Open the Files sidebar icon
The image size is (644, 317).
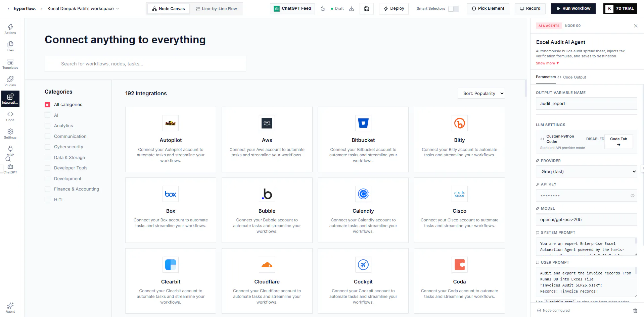pyautogui.click(x=10, y=46)
